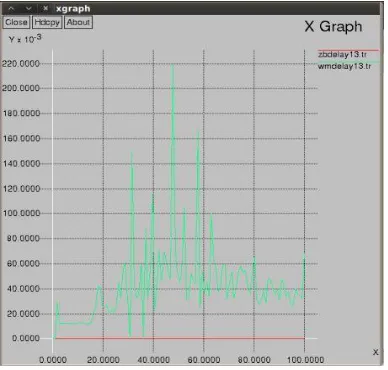Click the green wmdelay13.tr legend line
The image size is (388, 370).
pyautogui.click(x=348, y=62)
